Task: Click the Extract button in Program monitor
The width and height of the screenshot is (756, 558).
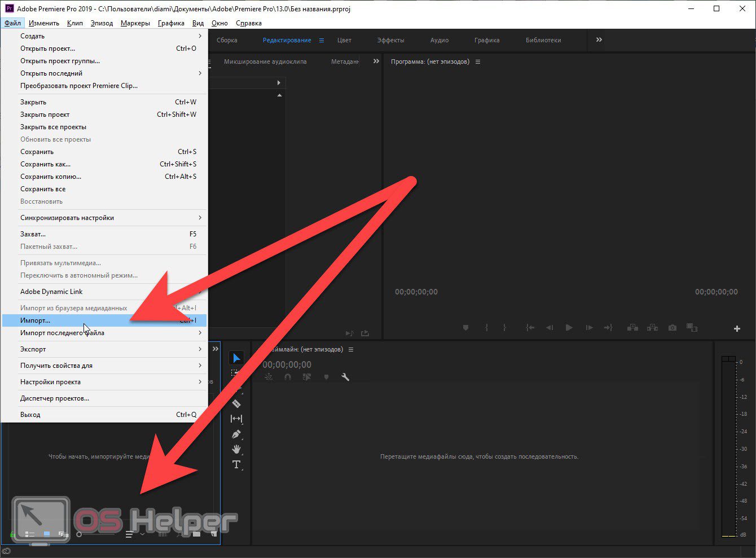Action: [x=652, y=328]
